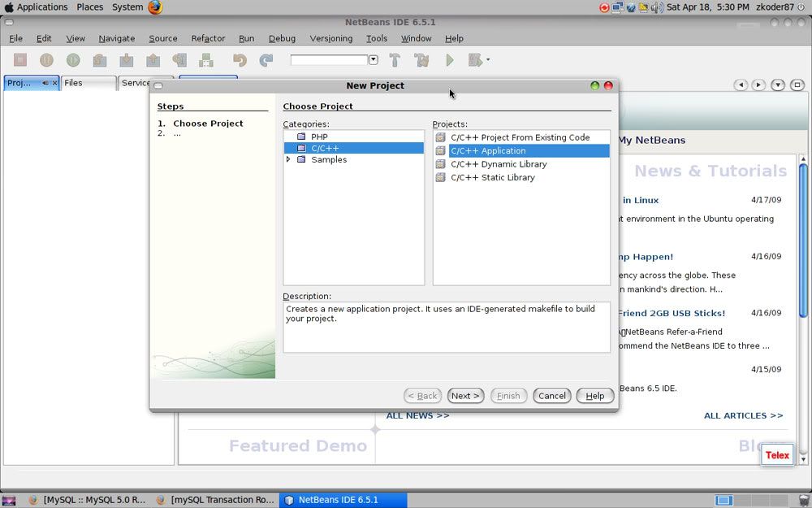
Task: Open the Window menu
Action: (x=416, y=38)
